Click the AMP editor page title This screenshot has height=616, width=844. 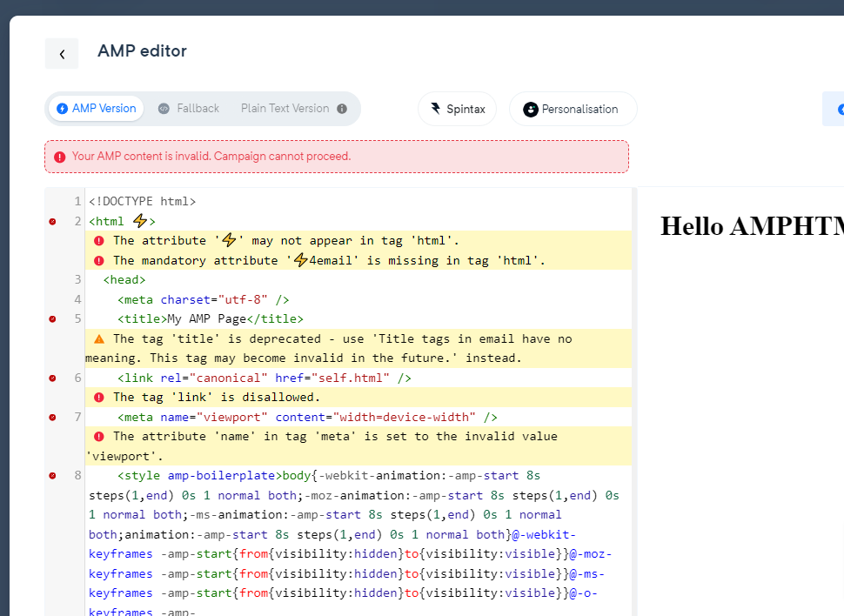(142, 51)
